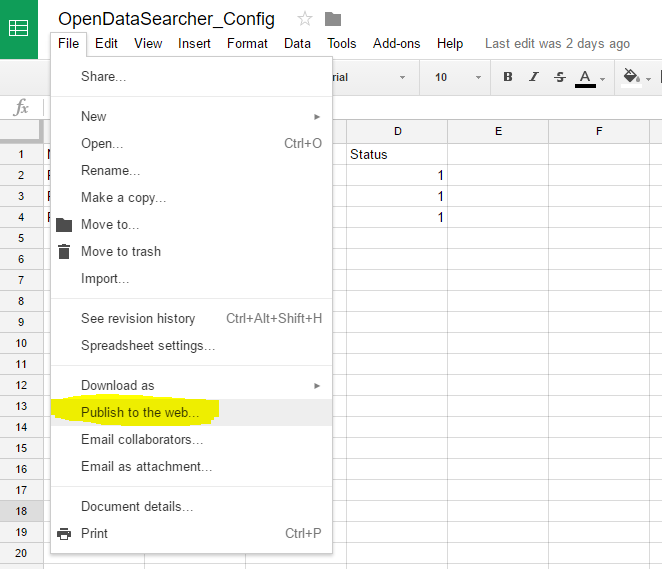Select Move to trash
The image size is (662, 569).
[x=191, y=252]
